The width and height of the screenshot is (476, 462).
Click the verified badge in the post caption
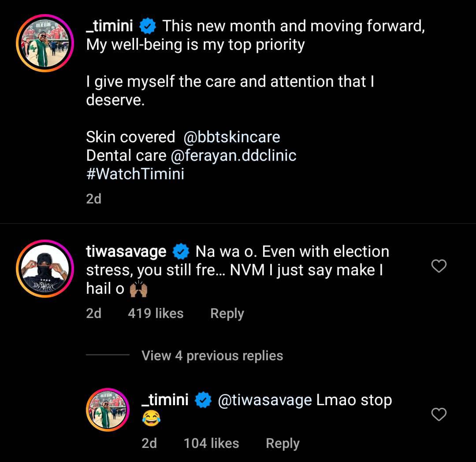click(148, 27)
